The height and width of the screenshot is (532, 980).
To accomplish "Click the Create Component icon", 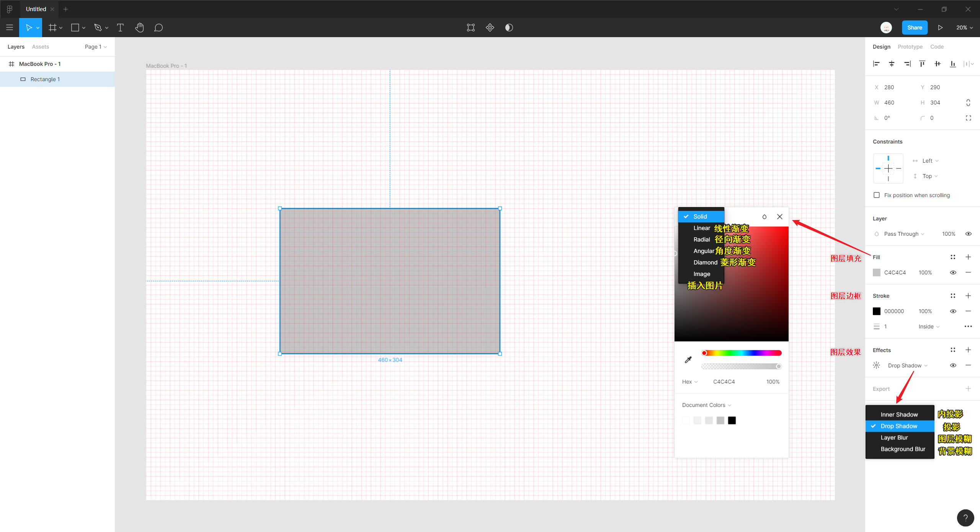I will pyautogui.click(x=490, y=28).
